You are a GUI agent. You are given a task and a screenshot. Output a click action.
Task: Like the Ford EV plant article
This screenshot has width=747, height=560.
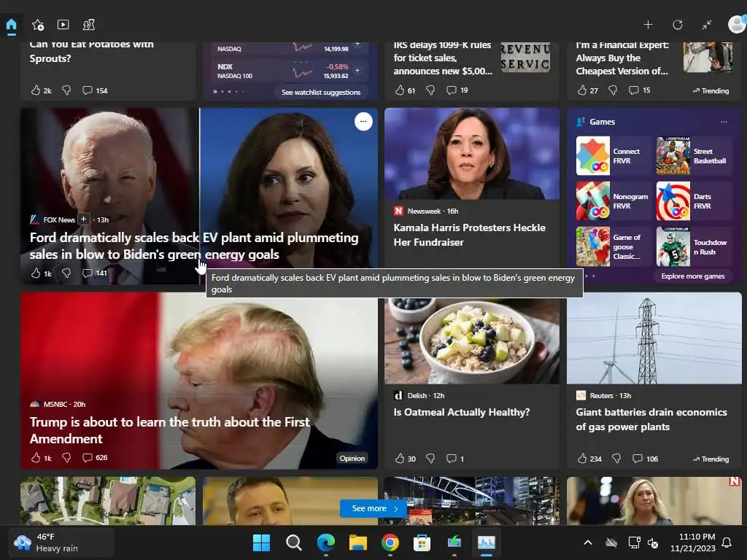(x=36, y=273)
